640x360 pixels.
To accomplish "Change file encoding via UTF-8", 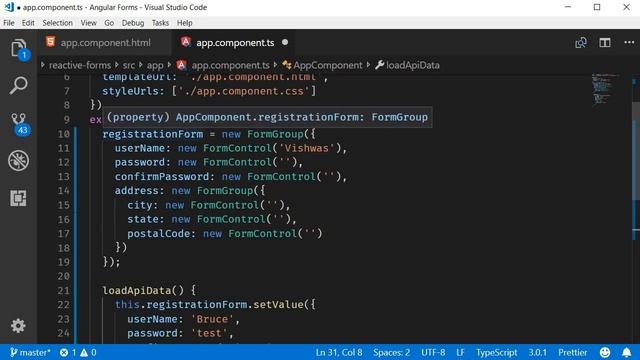I will [x=433, y=352].
